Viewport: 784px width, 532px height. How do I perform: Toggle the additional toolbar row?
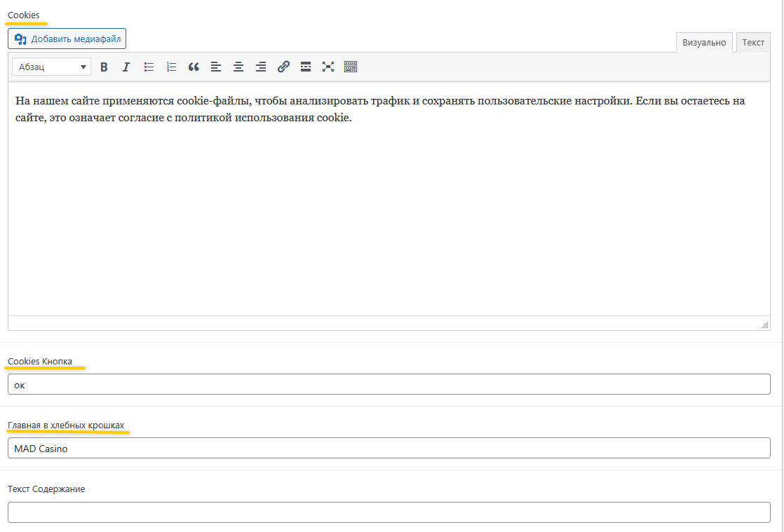351,67
